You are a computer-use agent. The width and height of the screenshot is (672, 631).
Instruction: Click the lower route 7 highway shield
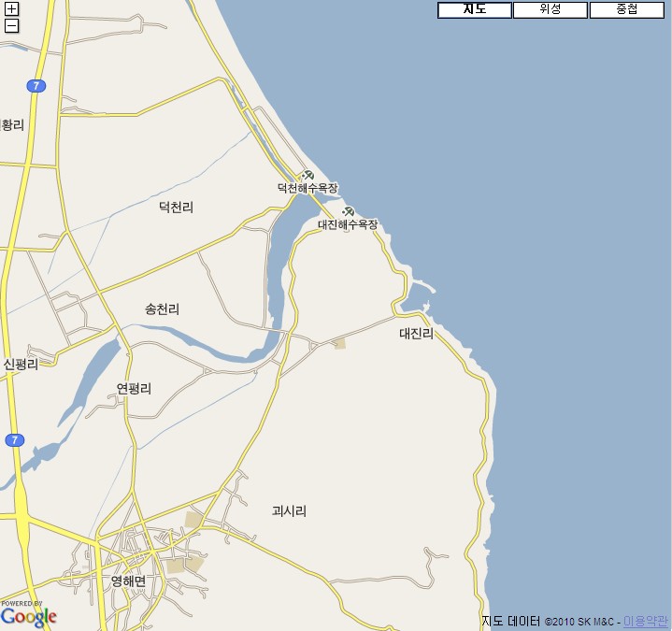click(15, 439)
